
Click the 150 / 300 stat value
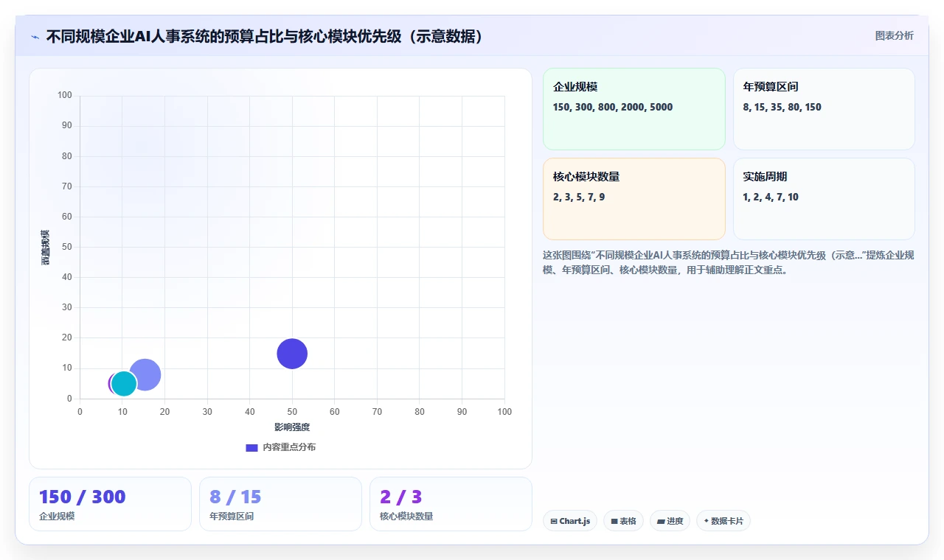tap(82, 497)
